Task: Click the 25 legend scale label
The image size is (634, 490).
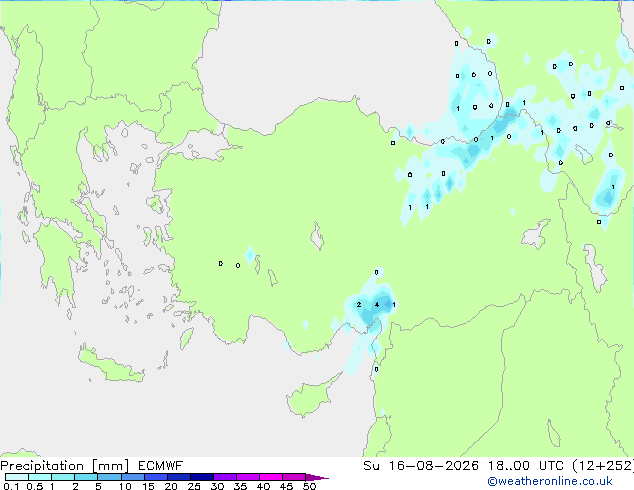Action: click(194, 486)
